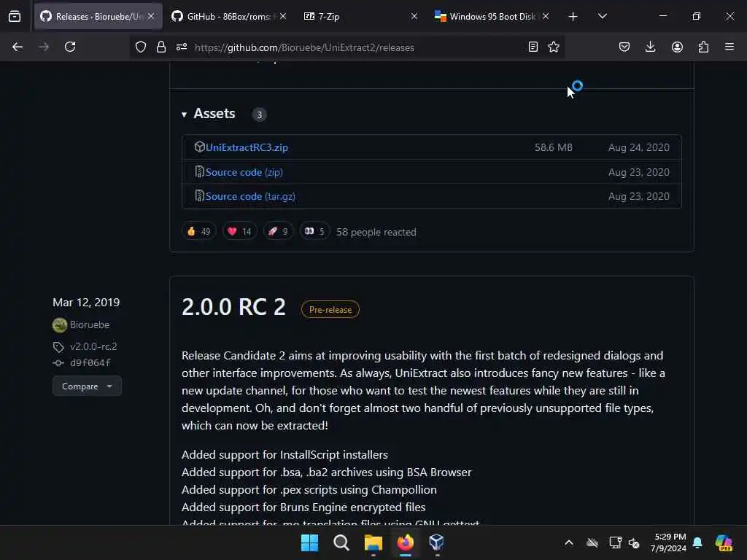
Task: Select 'Aug 24, 2020' date text
Action: click(639, 147)
